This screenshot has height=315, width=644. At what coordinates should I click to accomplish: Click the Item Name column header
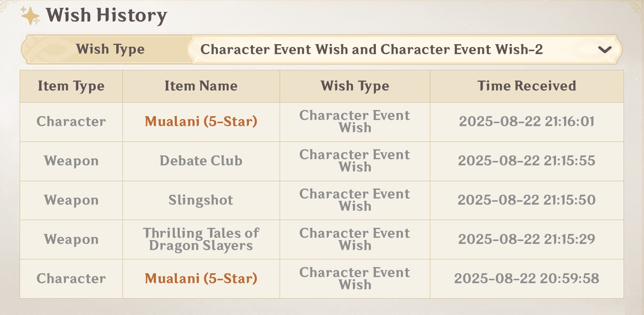click(201, 86)
